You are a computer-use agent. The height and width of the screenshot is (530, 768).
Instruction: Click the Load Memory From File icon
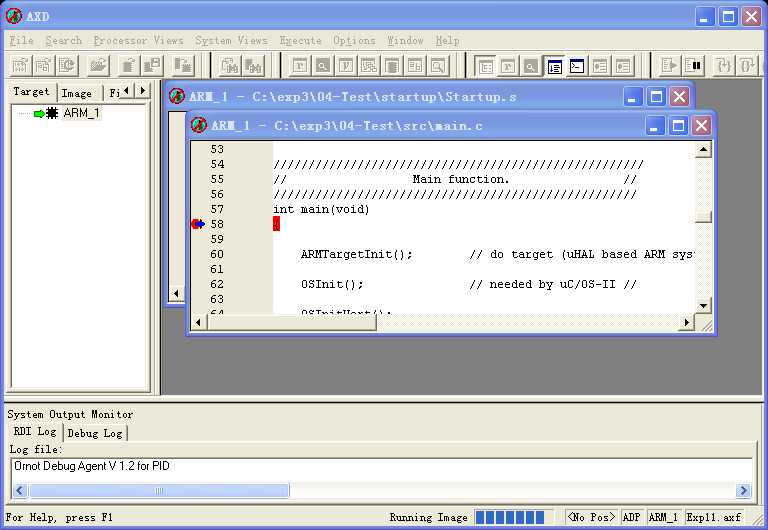tap(128, 65)
